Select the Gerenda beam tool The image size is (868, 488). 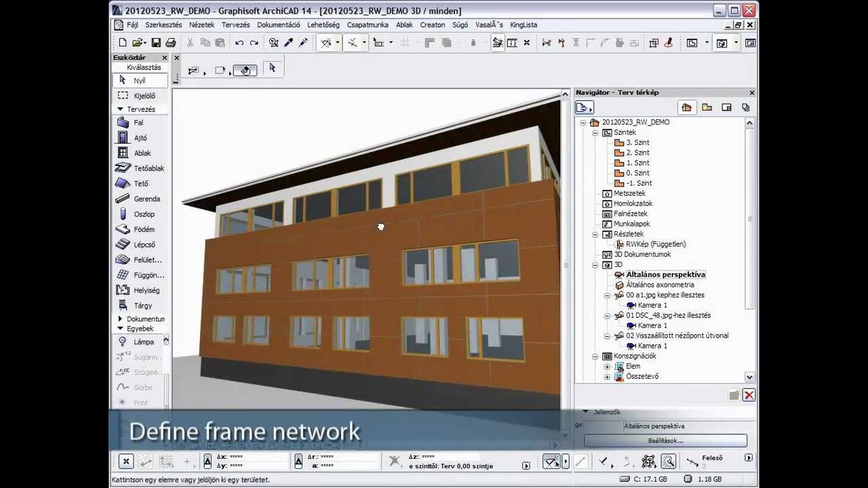[140, 199]
